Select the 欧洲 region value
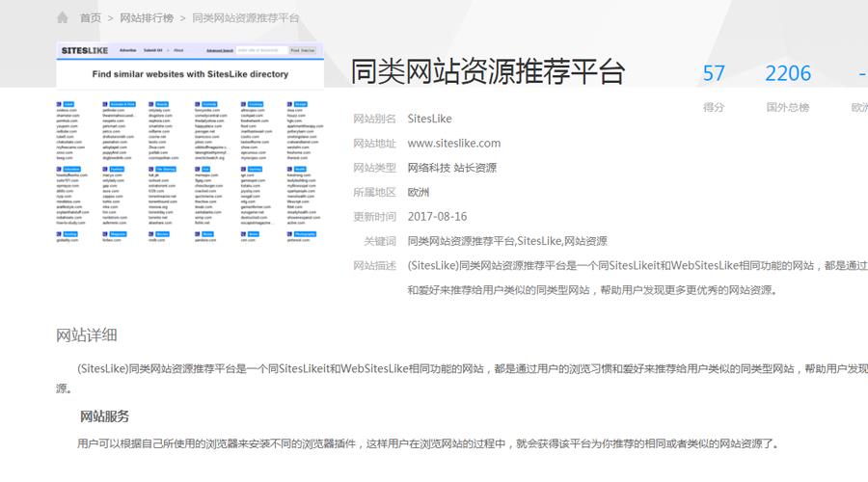This screenshot has width=868, height=482. coord(420,192)
